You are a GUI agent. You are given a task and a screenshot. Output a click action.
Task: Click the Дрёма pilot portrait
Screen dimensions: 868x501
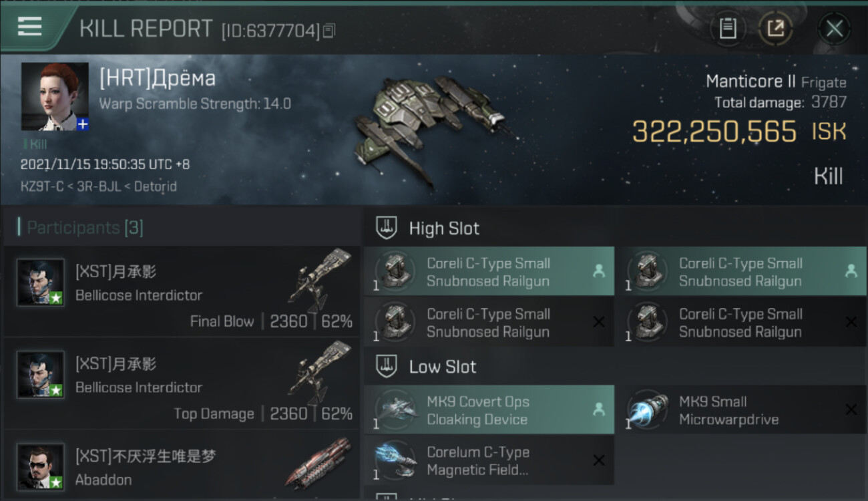click(55, 97)
